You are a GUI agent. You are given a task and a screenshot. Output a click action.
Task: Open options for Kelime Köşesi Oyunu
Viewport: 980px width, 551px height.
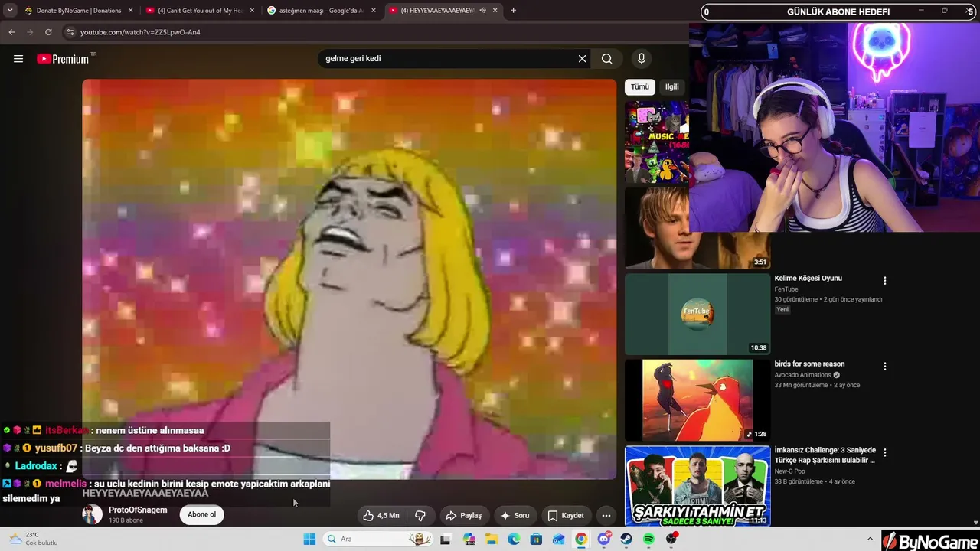tap(885, 281)
